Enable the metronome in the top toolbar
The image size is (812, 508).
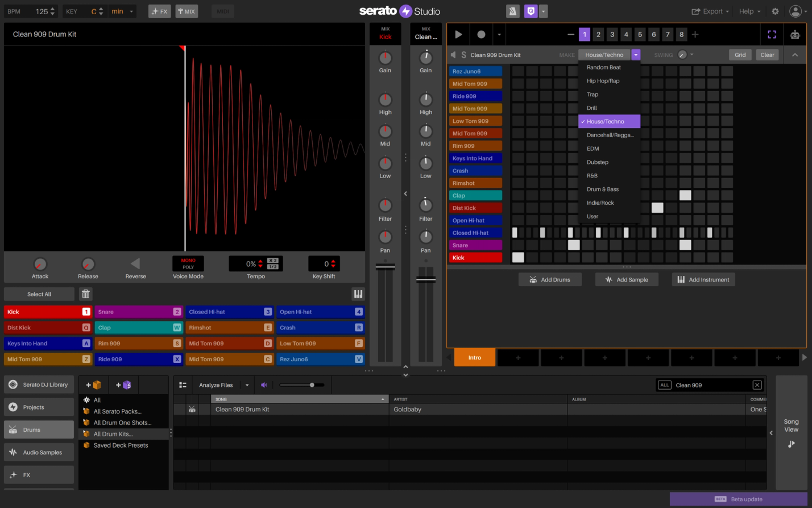click(512, 11)
